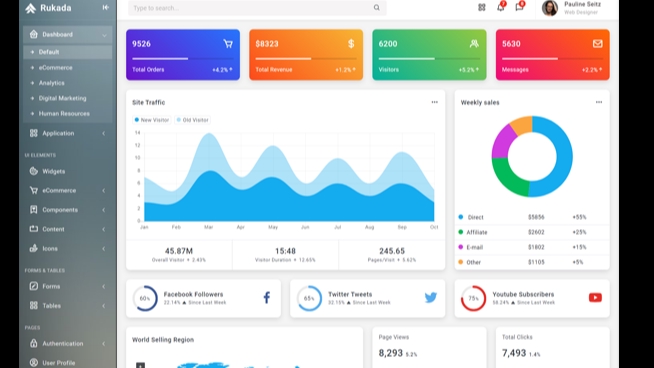The width and height of the screenshot is (654, 368).
Task: Click the users icon on Visitors card
Action: [x=474, y=43]
